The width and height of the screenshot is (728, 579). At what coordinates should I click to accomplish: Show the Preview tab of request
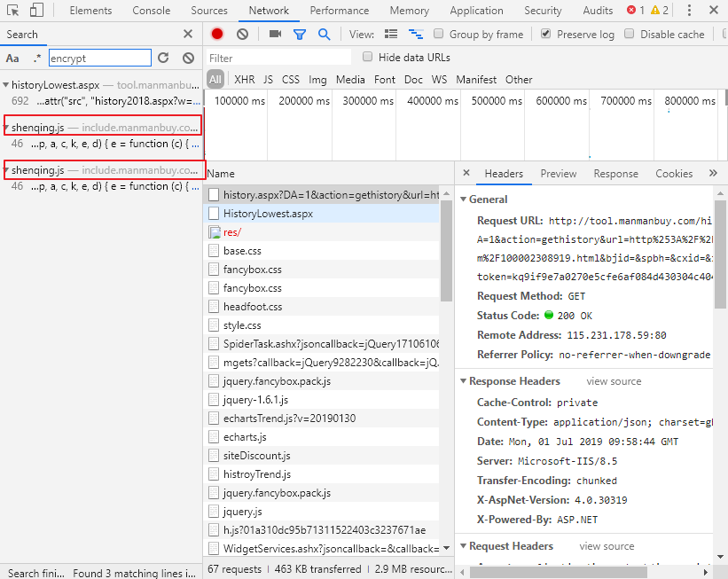pyautogui.click(x=558, y=174)
